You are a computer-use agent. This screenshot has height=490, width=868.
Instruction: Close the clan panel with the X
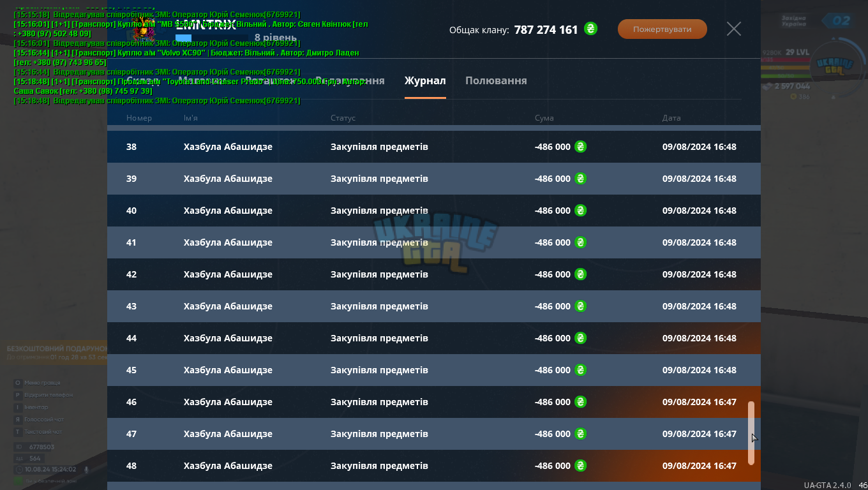pyautogui.click(x=734, y=29)
